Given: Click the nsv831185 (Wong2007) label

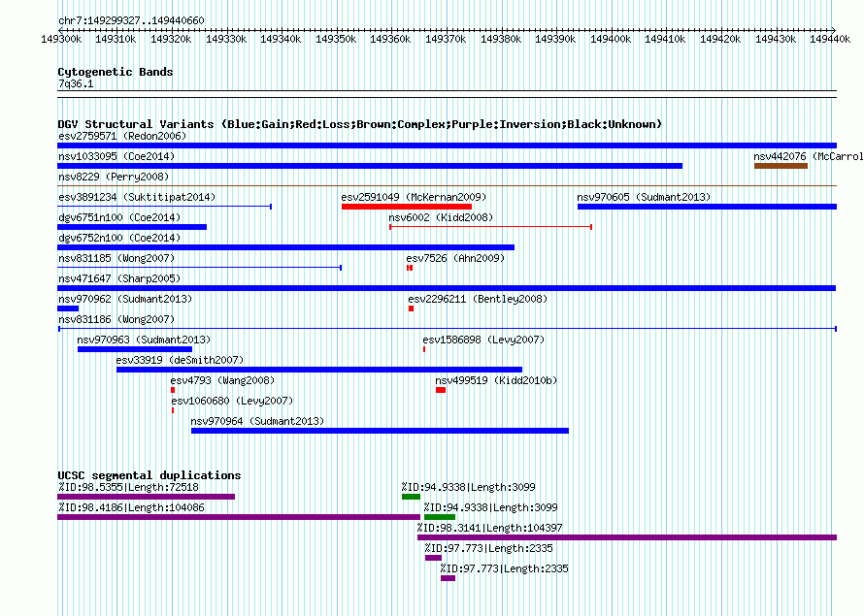Looking at the screenshot, I should pyautogui.click(x=116, y=258).
